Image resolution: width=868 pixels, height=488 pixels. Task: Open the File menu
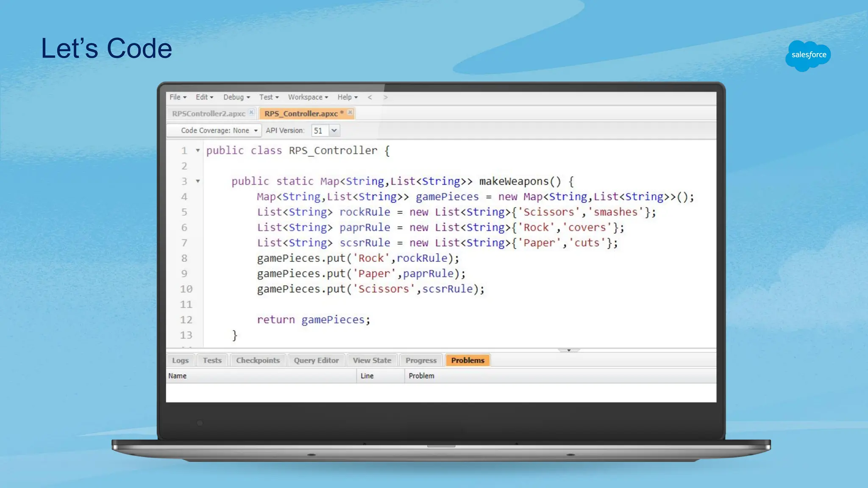point(178,97)
